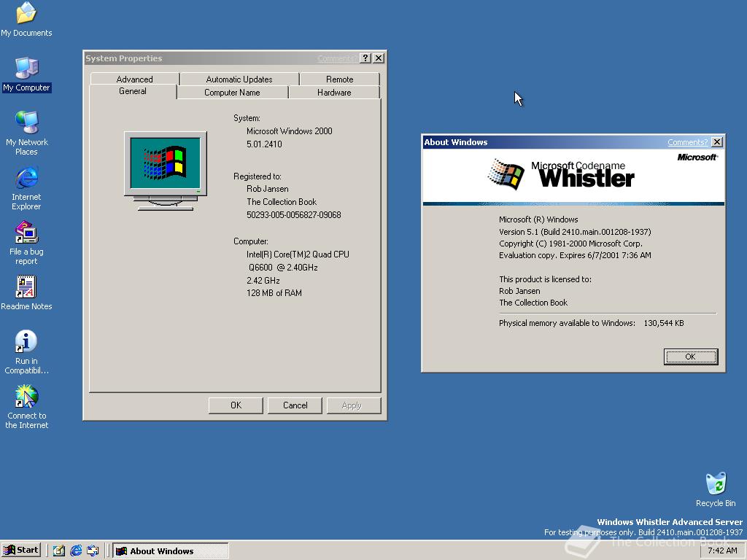Screen dimensions: 747x560
Task: Click Cancel in System Properties
Action: pos(295,405)
